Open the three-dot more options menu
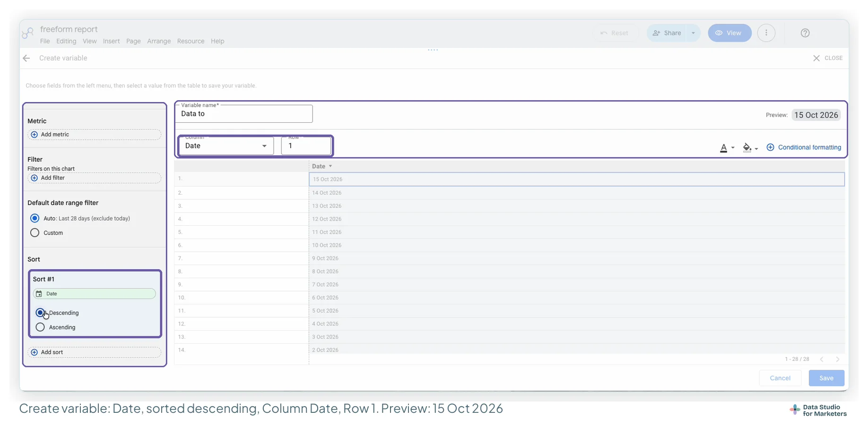The height and width of the screenshot is (427, 868). [x=766, y=33]
